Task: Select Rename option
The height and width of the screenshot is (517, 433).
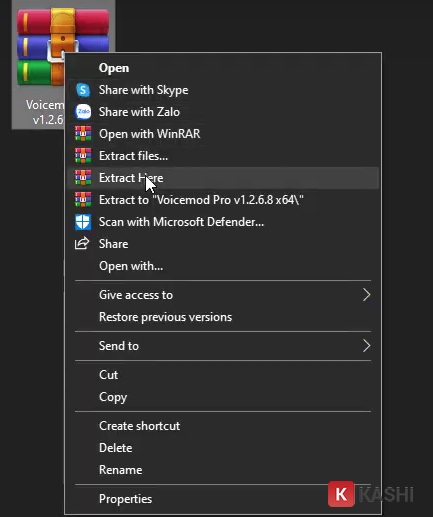Action: [223, 470]
